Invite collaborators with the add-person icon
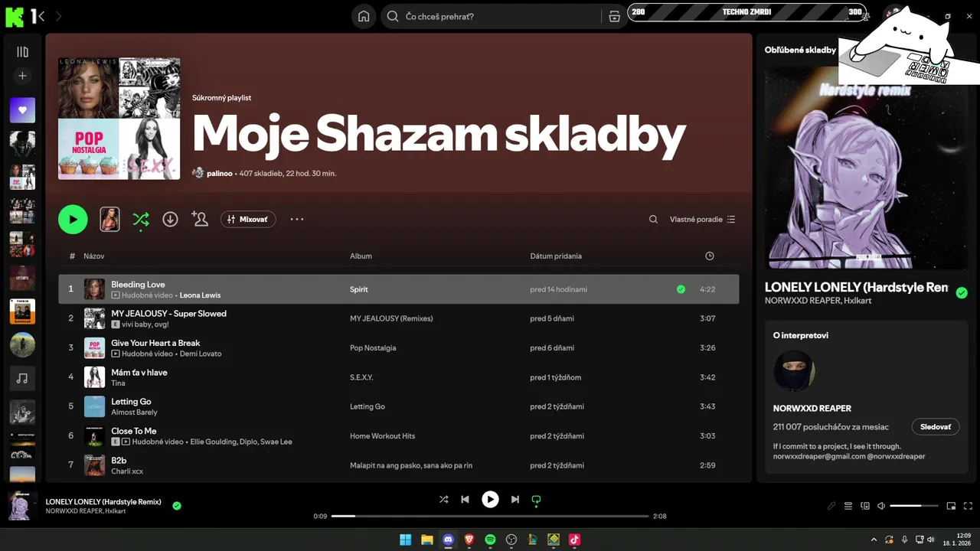 [200, 220]
